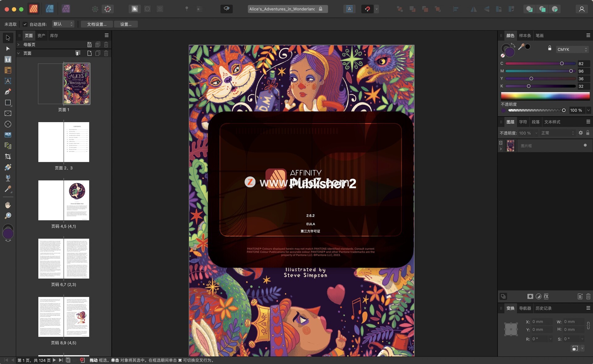Switch to Publisher persona icon
The width and height of the screenshot is (593, 364).
click(33, 9)
